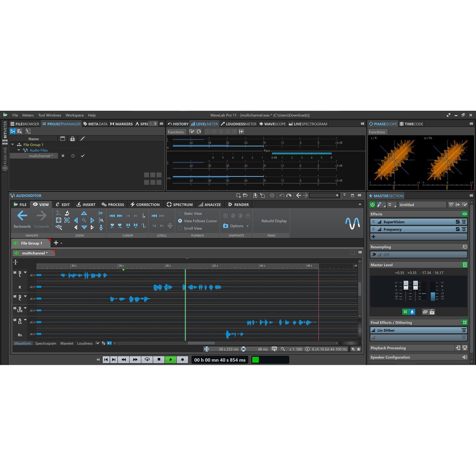The width and height of the screenshot is (476, 476).
Task: Toggle the loop button in transport bar
Action: point(147,360)
